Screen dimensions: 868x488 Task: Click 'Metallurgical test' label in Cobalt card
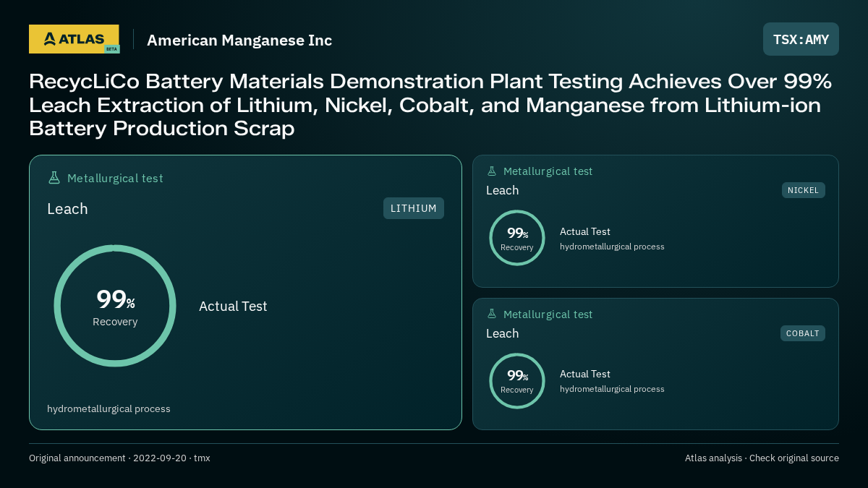[x=548, y=314]
